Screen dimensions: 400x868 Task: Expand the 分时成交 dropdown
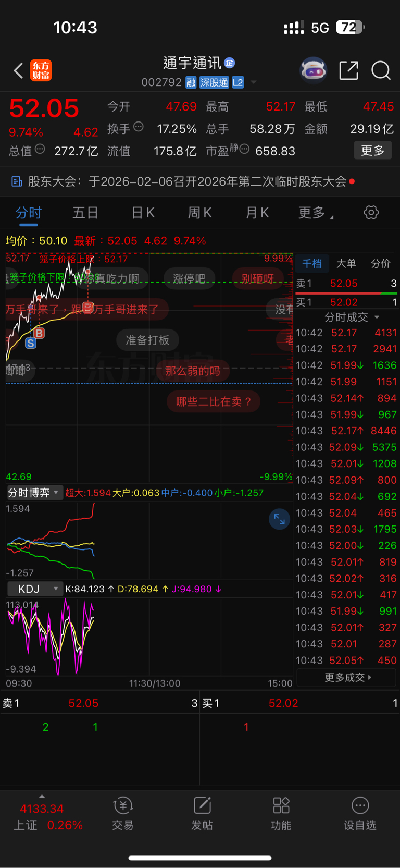pos(352,317)
